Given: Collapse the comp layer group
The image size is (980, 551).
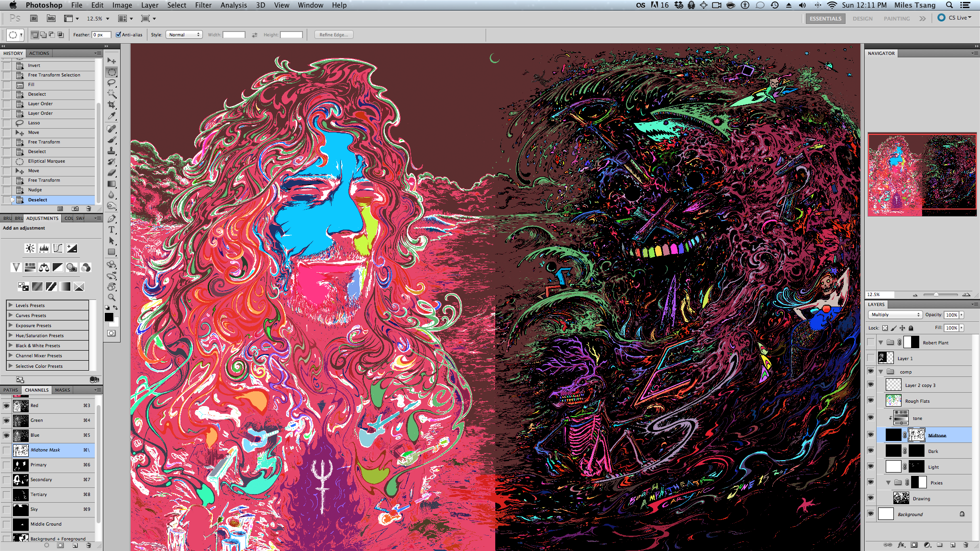Looking at the screenshot, I should point(881,372).
